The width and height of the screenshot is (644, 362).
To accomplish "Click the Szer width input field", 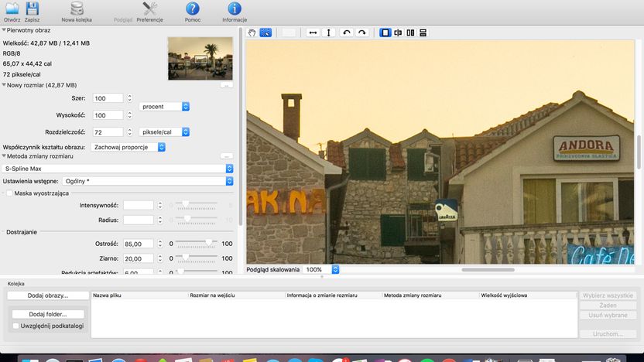I will click(108, 98).
